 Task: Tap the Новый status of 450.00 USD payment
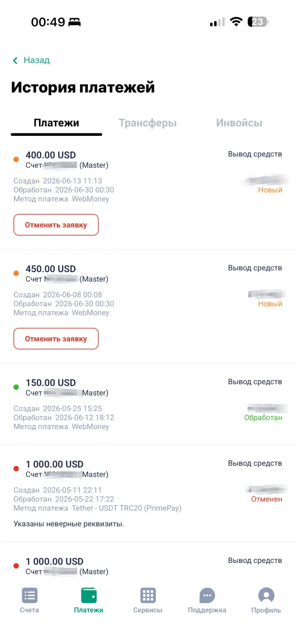point(270,304)
